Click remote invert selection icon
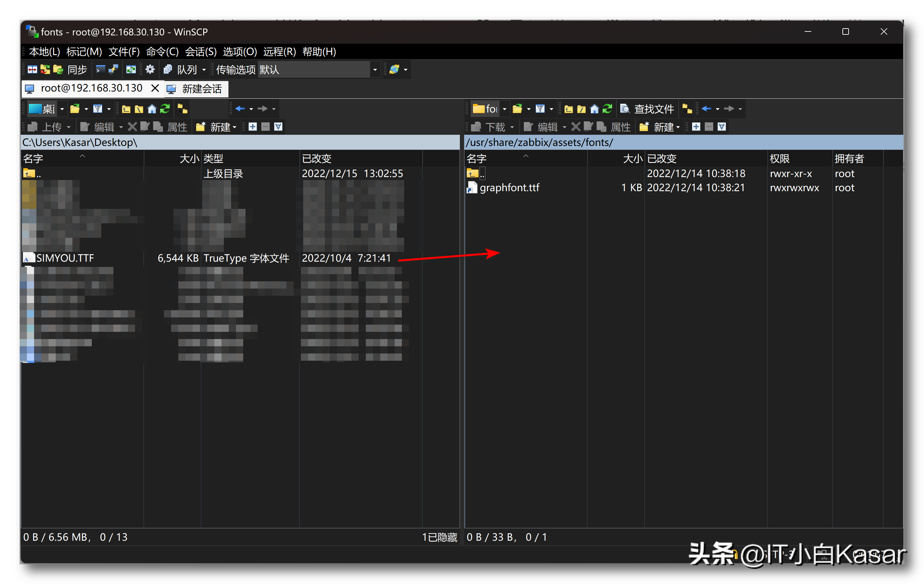The width and height of the screenshot is (924, 584). (x=722, y=127)
